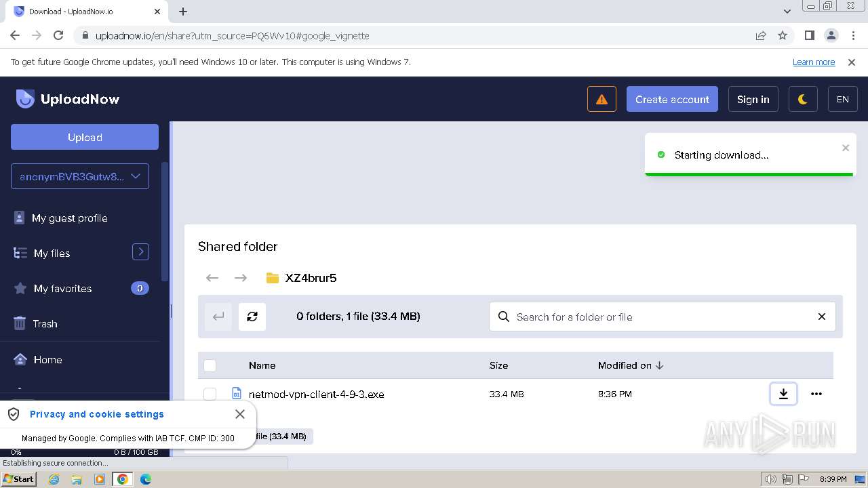Image resolution: width=868 pixels, height=488 pixels.
Task: Click the My favorites count badge
Action: (x=140, y=288)
